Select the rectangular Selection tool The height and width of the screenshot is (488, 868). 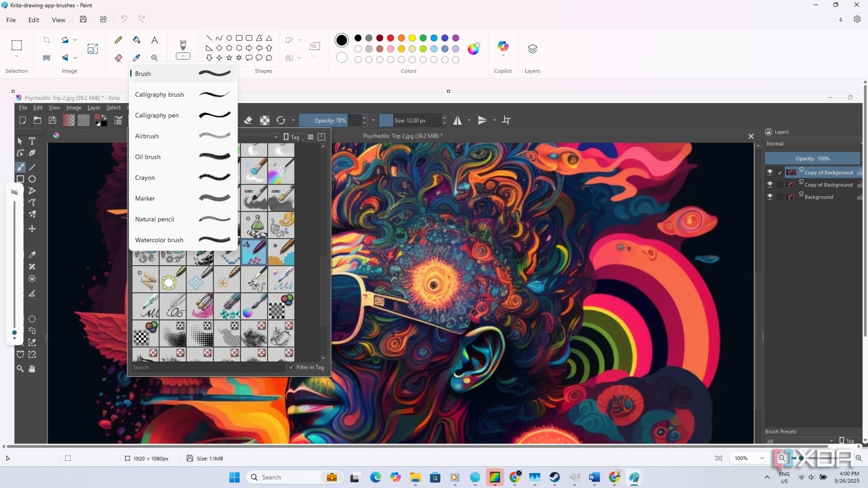tap(17, 45)
